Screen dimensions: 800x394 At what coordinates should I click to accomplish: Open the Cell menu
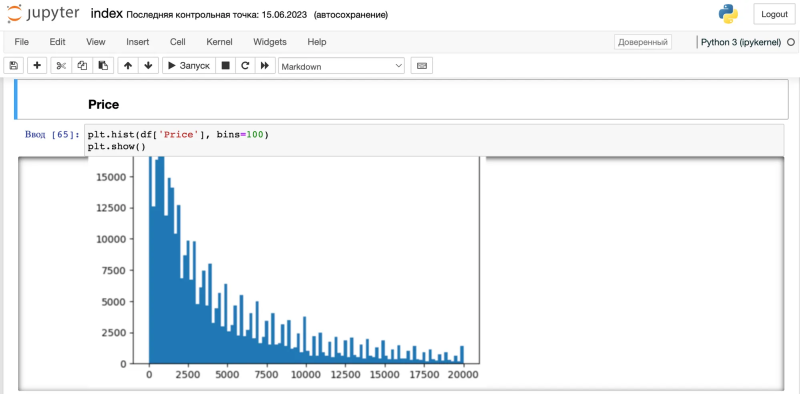[x=178, y=42]
